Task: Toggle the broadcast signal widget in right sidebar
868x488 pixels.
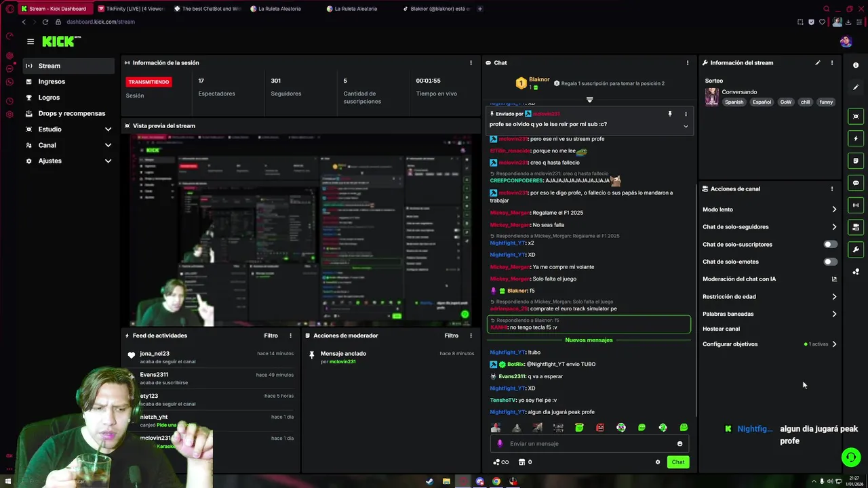Action: click(x=856, y=205)
